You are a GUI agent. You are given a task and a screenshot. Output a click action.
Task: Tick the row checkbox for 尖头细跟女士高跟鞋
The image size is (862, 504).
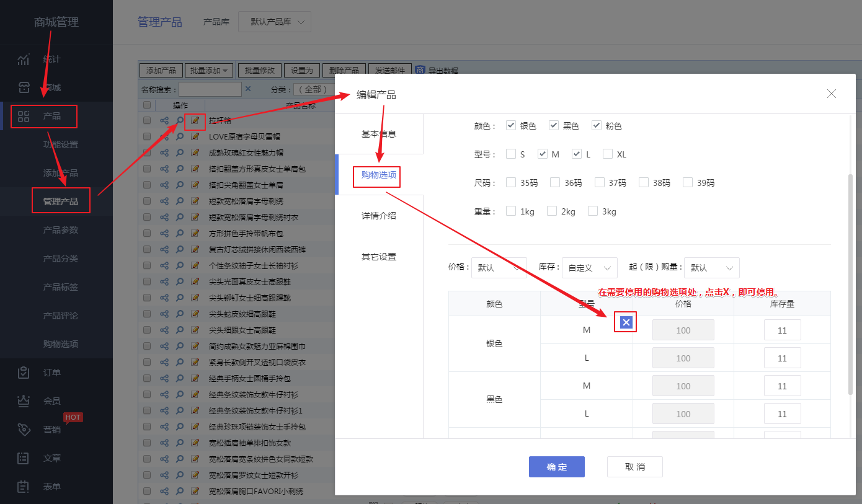click(x=147, y=330)
